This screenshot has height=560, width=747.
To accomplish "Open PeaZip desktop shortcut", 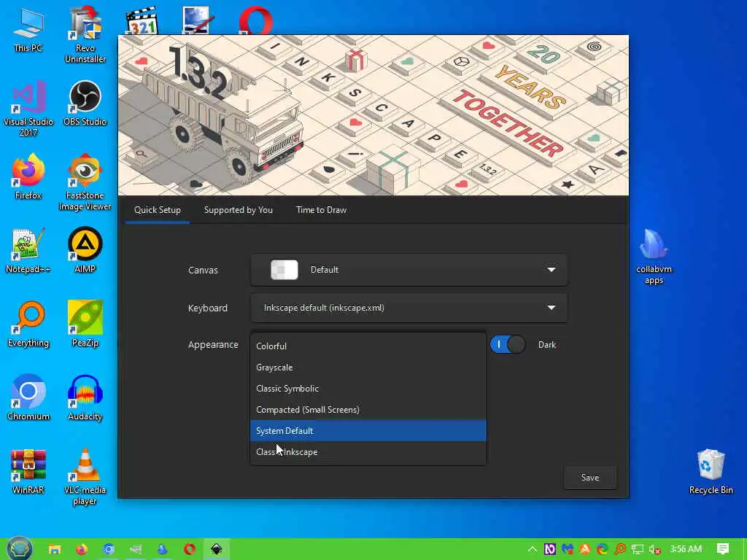I will 85,324.
